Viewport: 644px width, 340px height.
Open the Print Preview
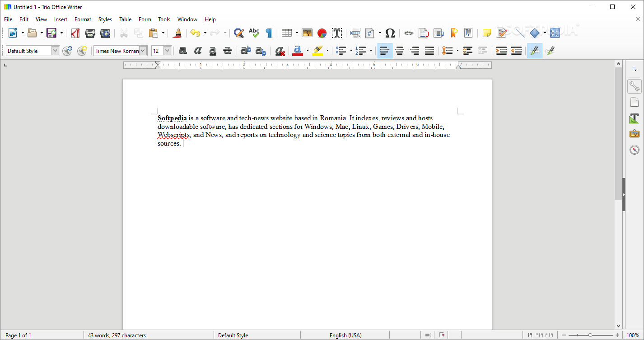coord(105,33)
